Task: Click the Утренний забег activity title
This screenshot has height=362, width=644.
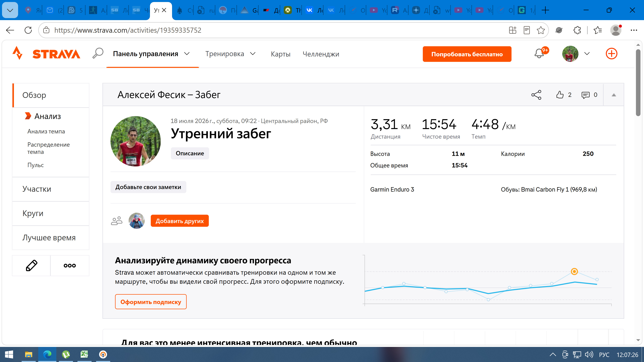Action: click(221, 134)
